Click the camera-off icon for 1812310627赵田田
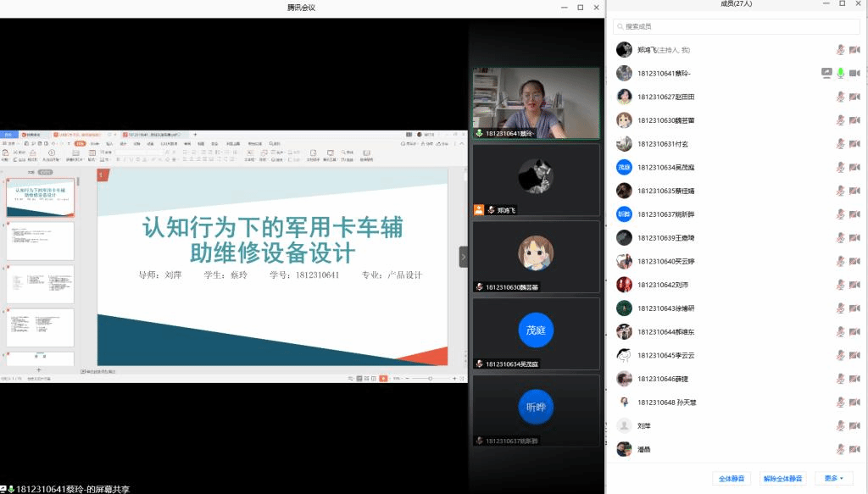Viewport: 868px width, 494px height. coord(854,97)
